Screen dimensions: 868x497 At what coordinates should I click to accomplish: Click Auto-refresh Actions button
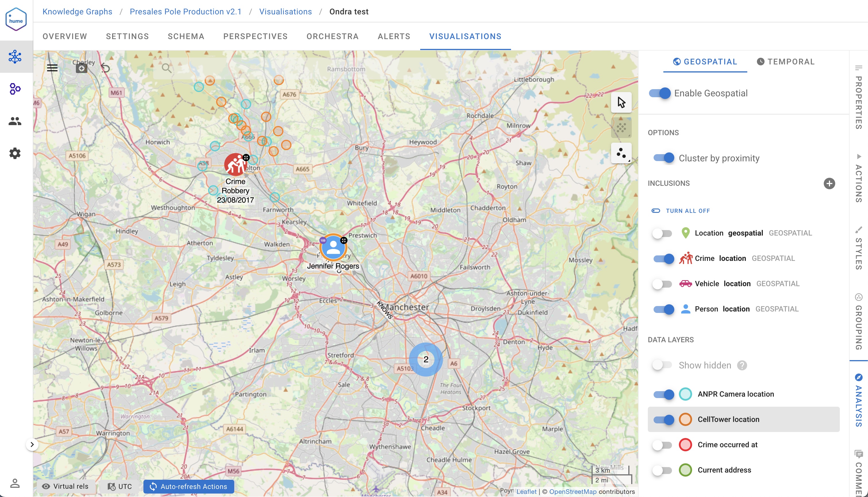[x=189, y=486]
